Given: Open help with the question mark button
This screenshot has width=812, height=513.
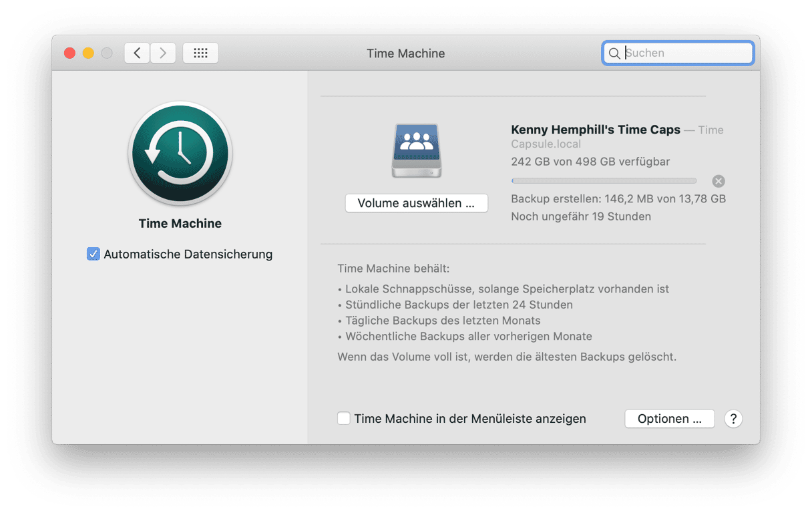Looking at the screenshot, I should [733, 419].
